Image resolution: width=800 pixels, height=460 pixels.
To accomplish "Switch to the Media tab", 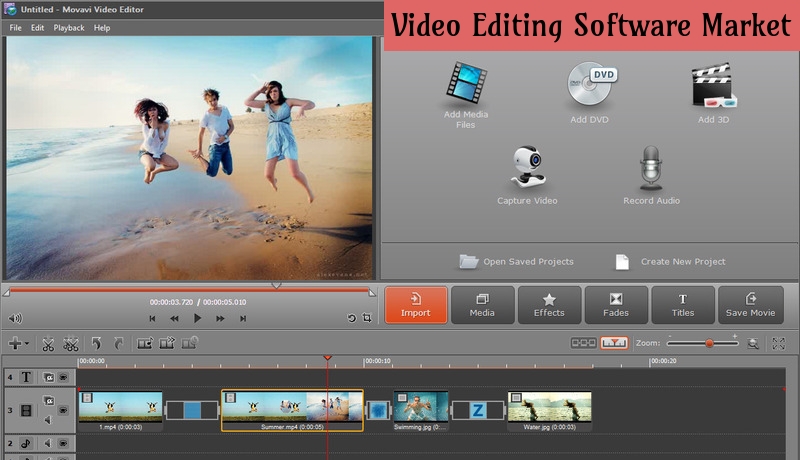I will 482,305.
